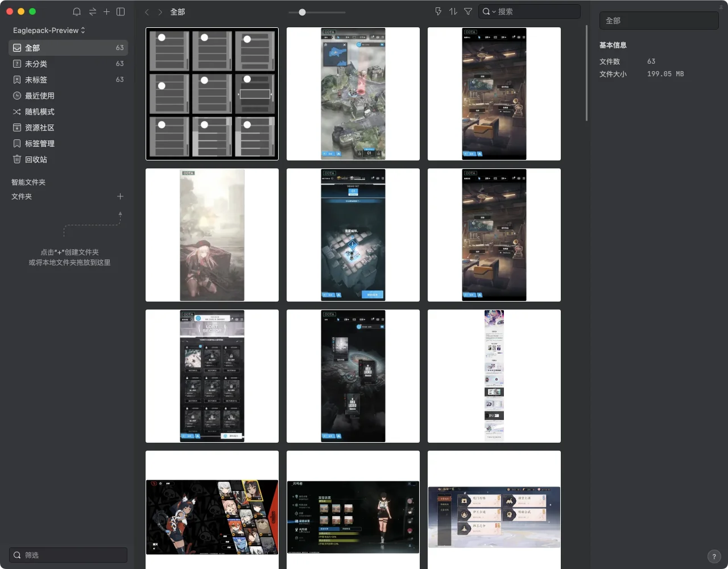Click the help question mark button
The image size is (728, 569).
point(714,556)
